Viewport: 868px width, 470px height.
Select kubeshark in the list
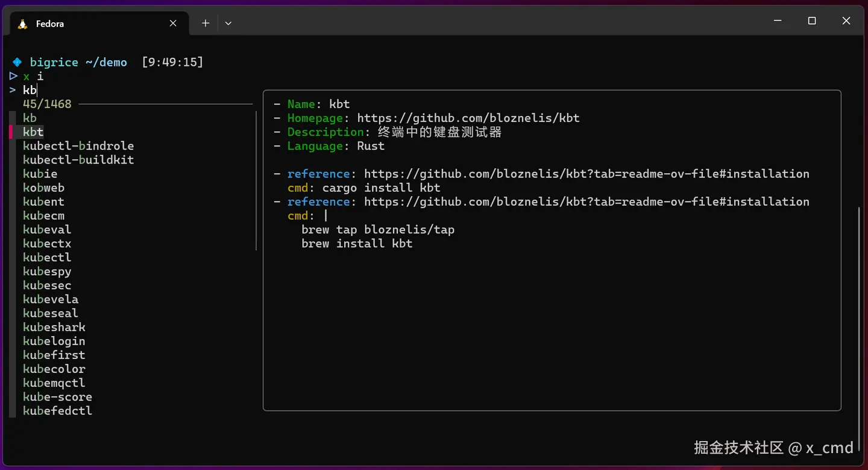pyautogui.click(x=54, y=326)
